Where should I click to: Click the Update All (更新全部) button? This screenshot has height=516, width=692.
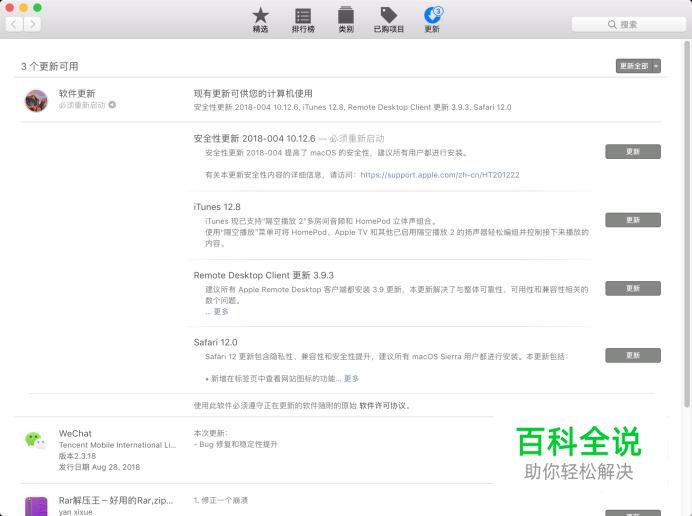click(634, 66)
